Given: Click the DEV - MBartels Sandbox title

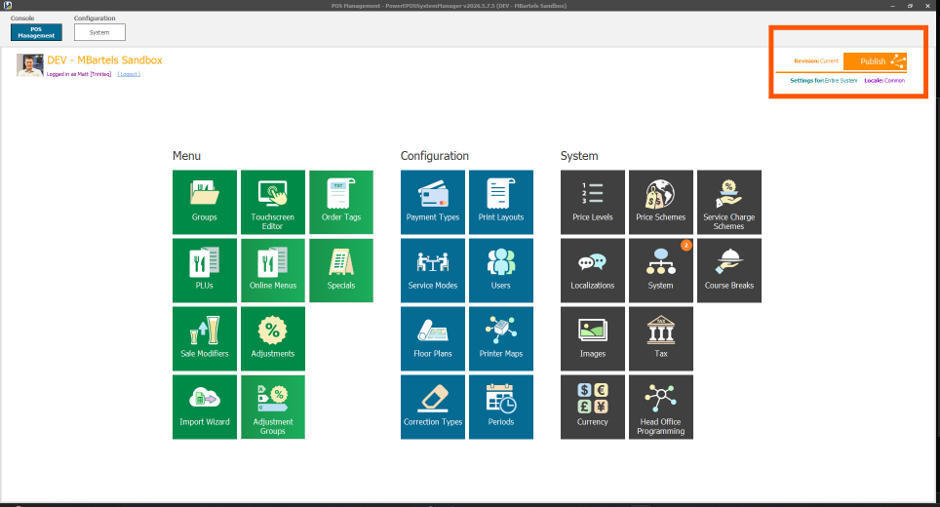Looking at the screenshot, I should 105,60.
